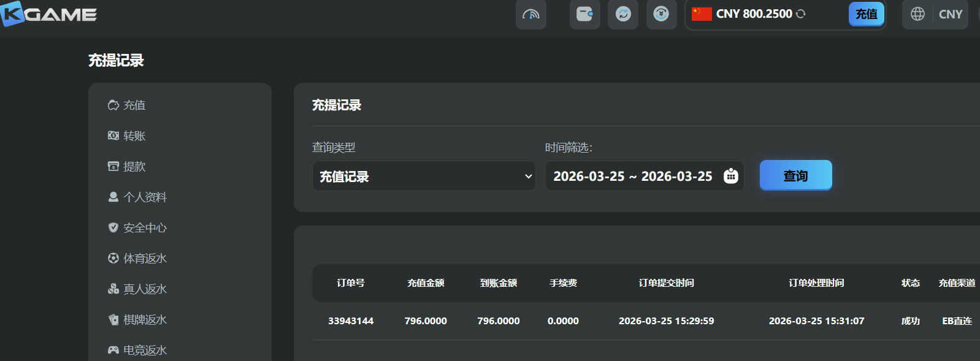Image resolution: width=980 pixels, height=361 pixels.
Task: Click the yen withdrawal icon in header
Action: 661,14
